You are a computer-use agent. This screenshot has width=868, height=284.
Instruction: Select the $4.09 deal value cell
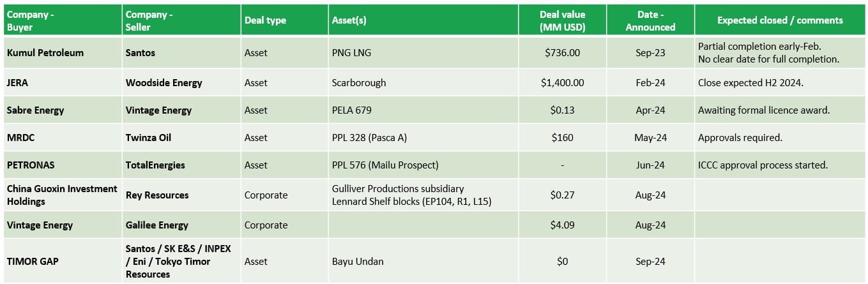click(x=562, y=225)
